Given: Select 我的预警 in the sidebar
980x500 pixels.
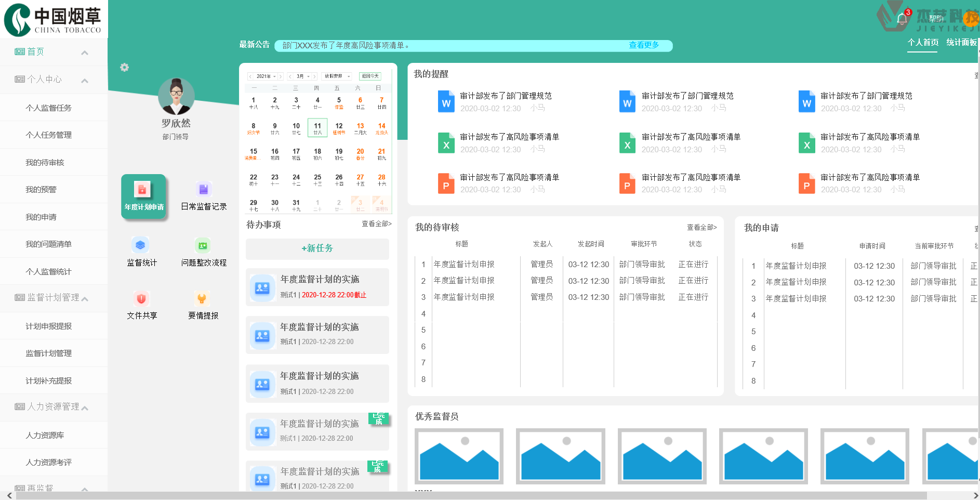Looking at the screenshot, I should click(x=41, y=190).
